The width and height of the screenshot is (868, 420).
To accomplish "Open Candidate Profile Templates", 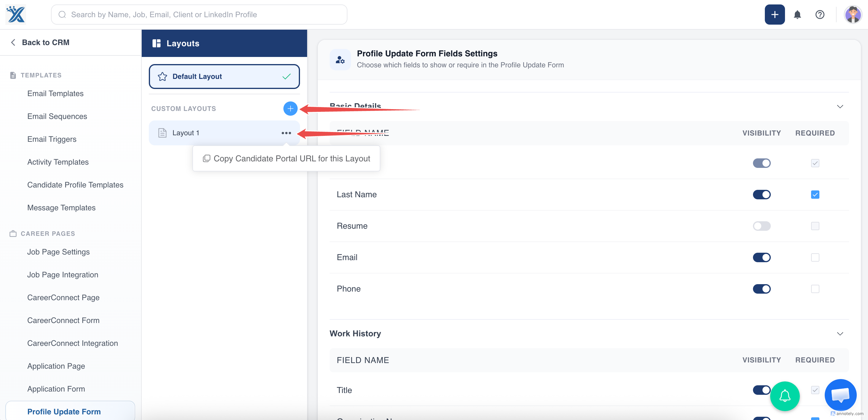I will click(x=75, y=185).
